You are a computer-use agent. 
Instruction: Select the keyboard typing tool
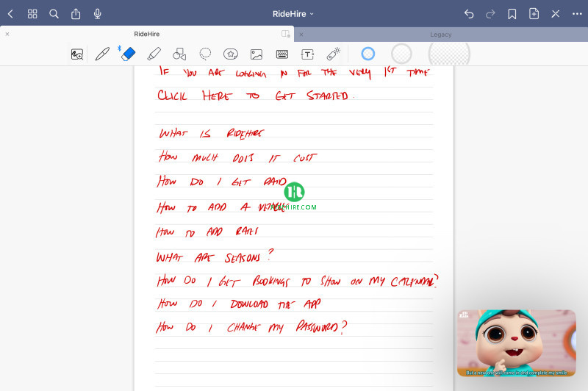[282, 54]
